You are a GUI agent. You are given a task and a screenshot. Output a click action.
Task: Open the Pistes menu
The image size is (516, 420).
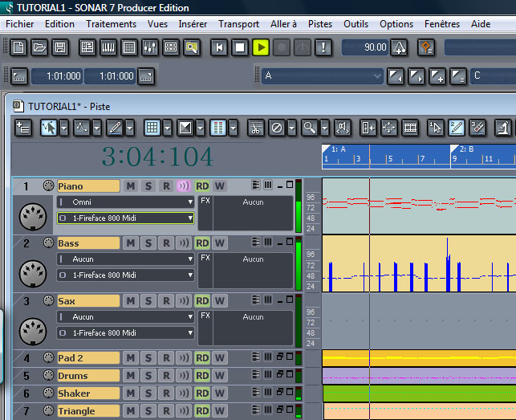click(x=320, y=24)
